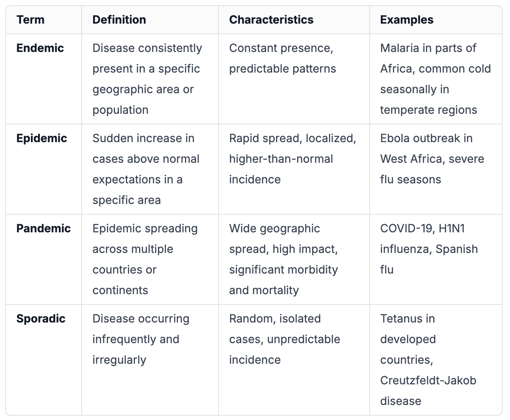The height and width of the screenshot is (420, 510).
Task: Select the Endemic term cell
Action: click(x=44, y=79)
